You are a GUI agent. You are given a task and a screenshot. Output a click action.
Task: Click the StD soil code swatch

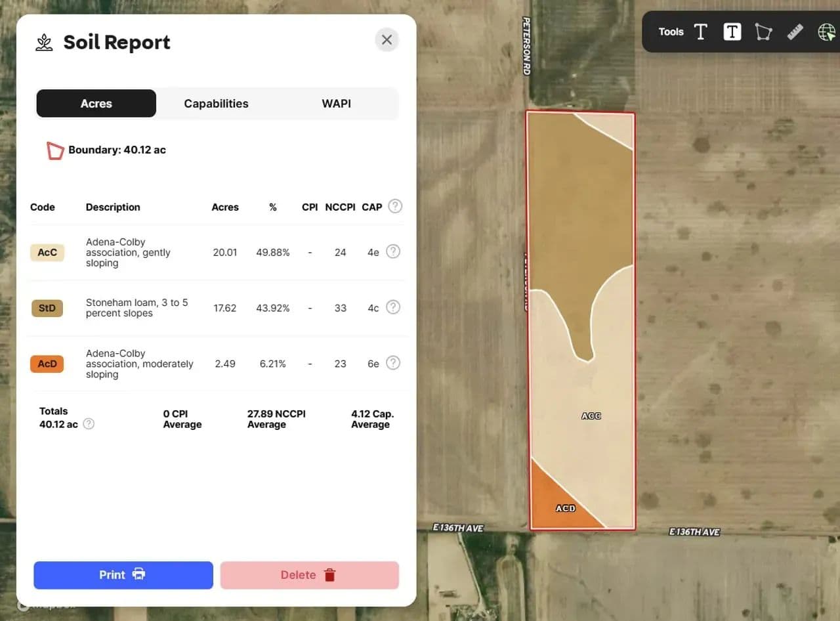pos(47,308)
